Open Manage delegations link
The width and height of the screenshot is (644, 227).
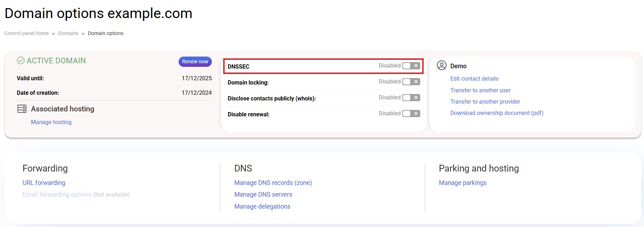click(262, 206)
